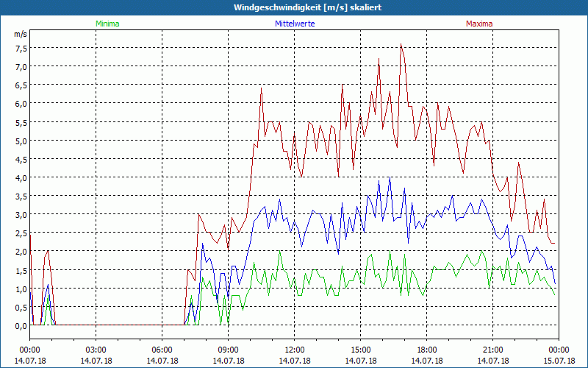Click the 1,0 y-axis value

(x=21, y=289)
